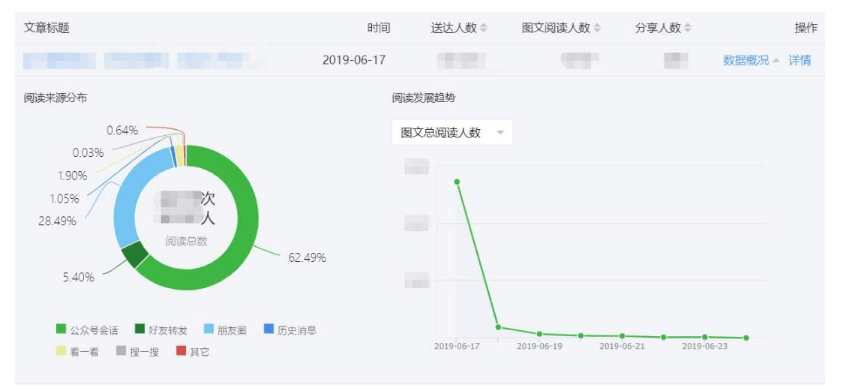This screenshot has height=390, width=842.
Task: Click the dark green donut segment
Action: [135, 255]
